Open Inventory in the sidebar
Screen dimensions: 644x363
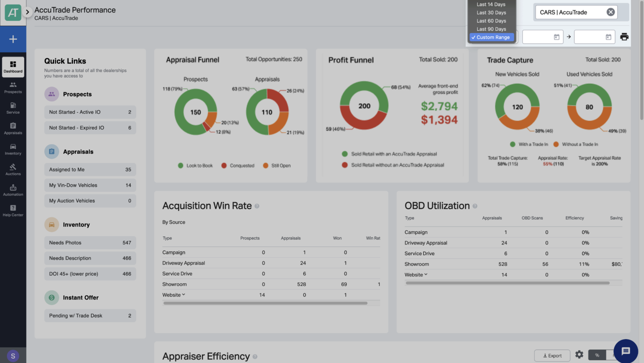coord(13,149)
